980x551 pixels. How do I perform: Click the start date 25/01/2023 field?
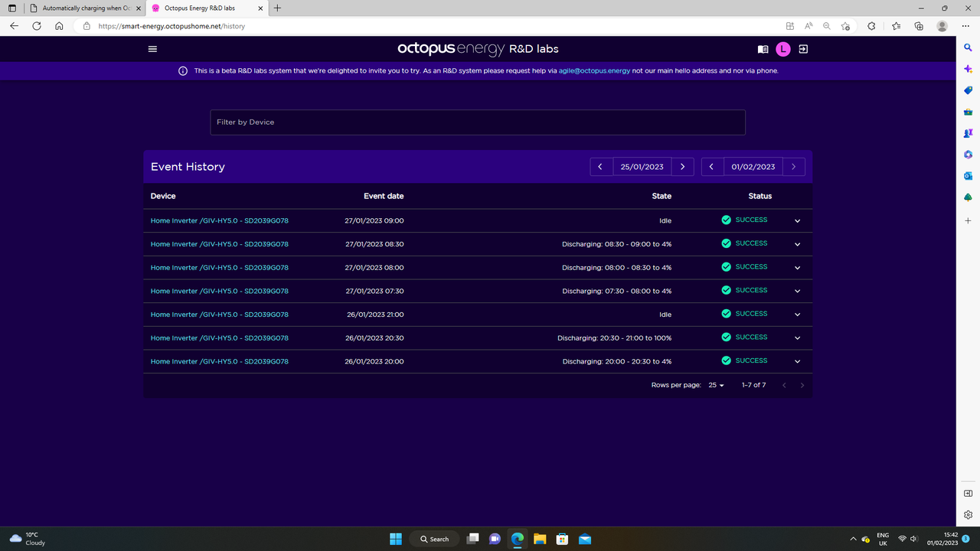(x=642, y=167)
